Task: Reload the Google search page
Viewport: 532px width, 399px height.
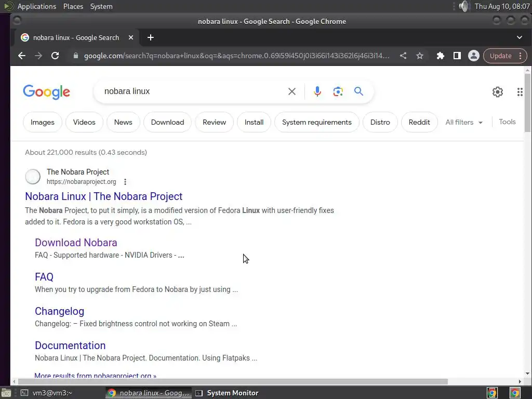Action: 55,56
